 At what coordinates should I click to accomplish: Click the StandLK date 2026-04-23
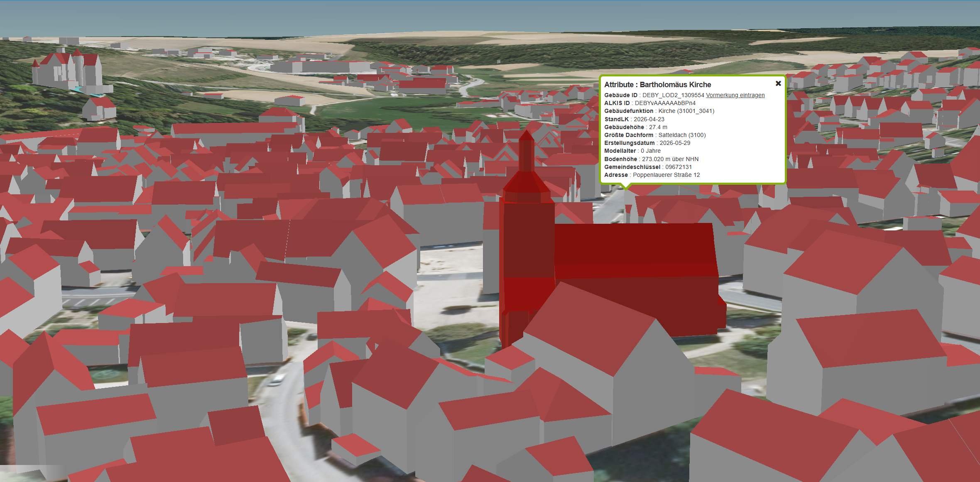tap(649, 119)
